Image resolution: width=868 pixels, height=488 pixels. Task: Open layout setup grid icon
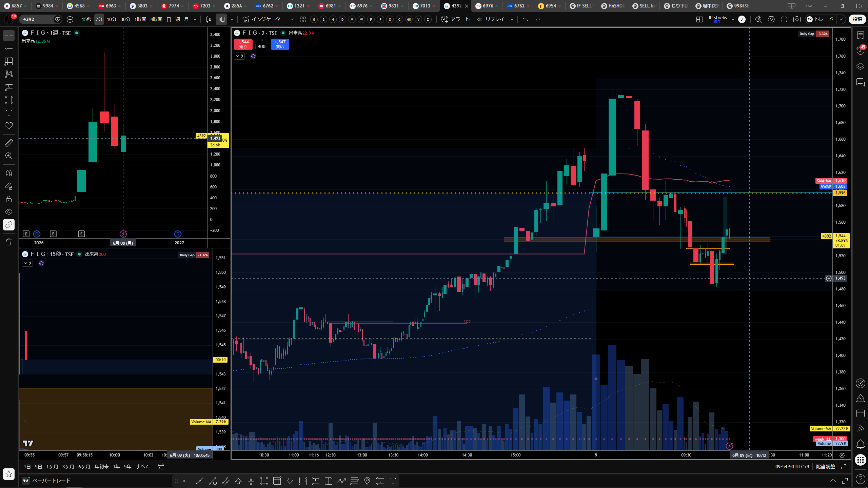coord(699,19)
